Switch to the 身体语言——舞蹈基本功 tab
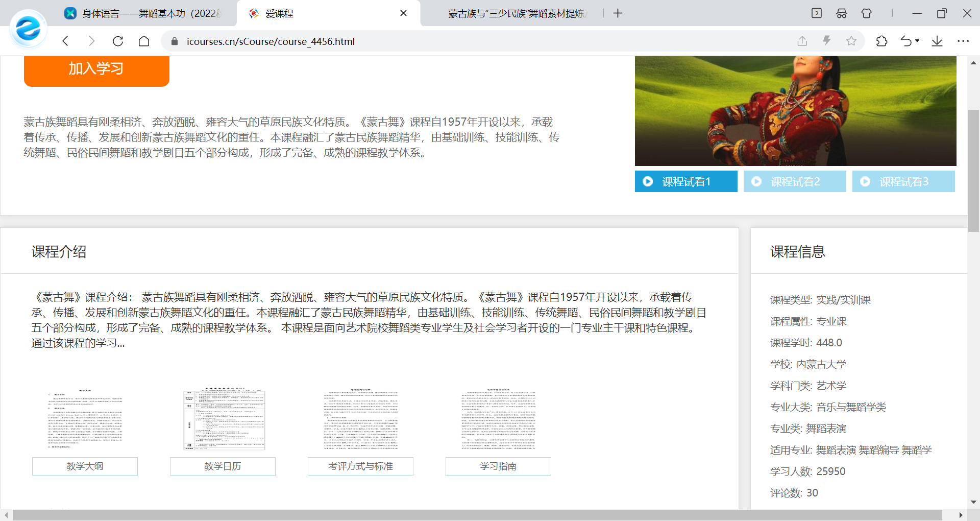 [x=143, y=13]
